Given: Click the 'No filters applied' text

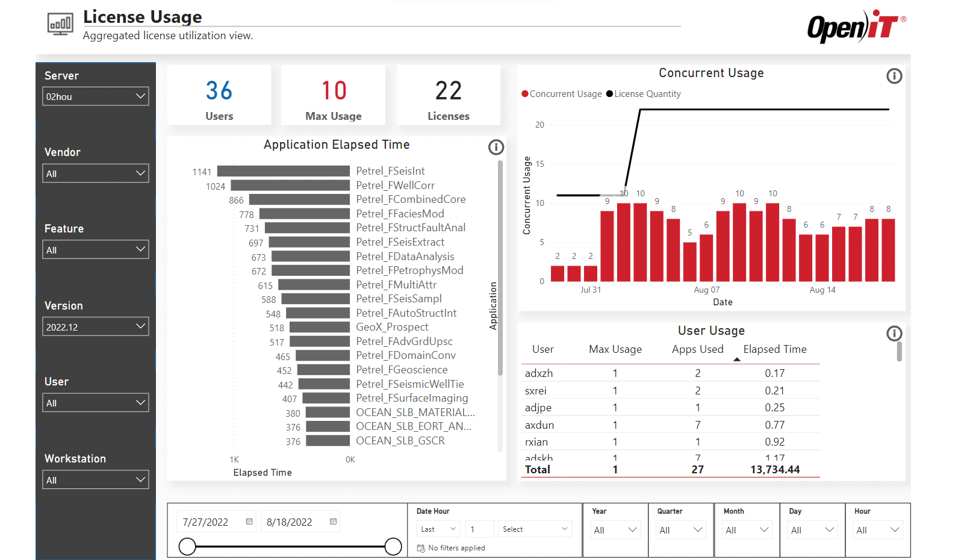Looking at the screenshot, I should 456,548.
